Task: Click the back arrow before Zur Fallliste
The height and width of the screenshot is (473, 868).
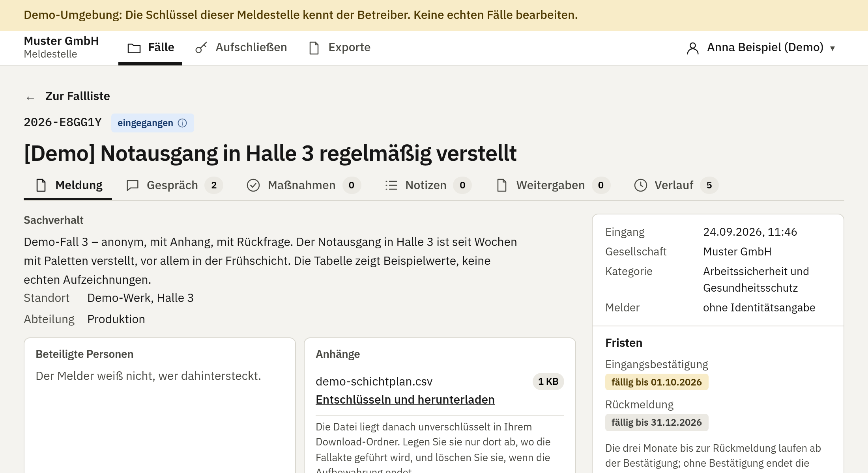Action: coord(30,97)
